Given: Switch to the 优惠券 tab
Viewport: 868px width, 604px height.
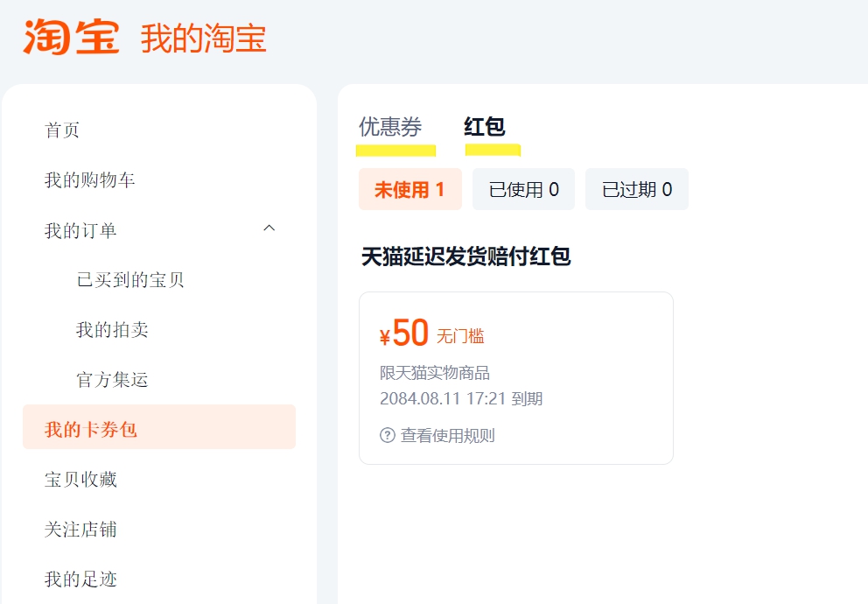Looking at the screenshot, I should click(390, 127).
